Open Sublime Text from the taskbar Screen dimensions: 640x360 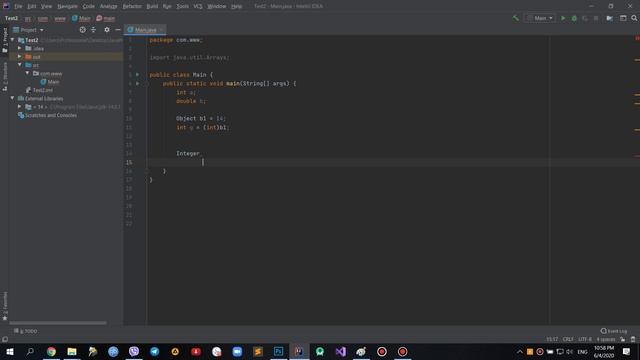258,351
